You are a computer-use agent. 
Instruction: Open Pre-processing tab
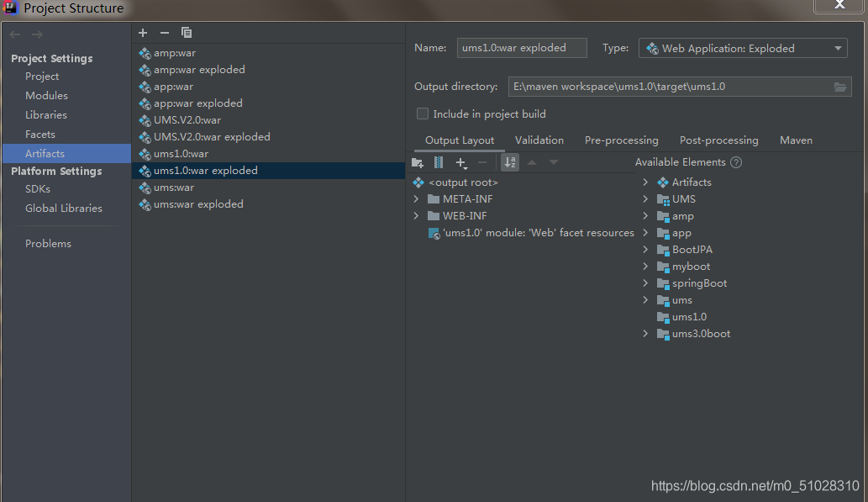click(x=621, y=140)
